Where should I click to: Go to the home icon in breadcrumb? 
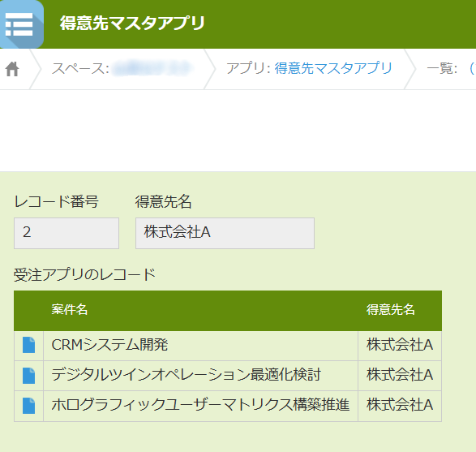coord(12,69)
